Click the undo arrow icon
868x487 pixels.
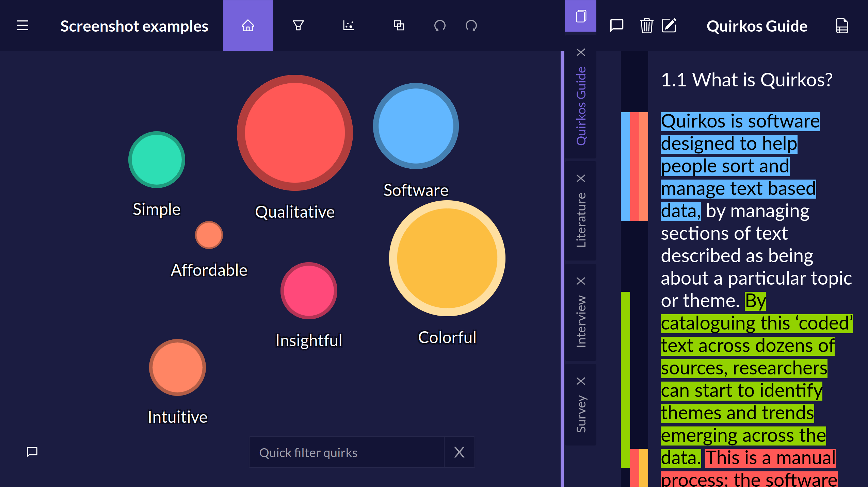click(439, 26)
